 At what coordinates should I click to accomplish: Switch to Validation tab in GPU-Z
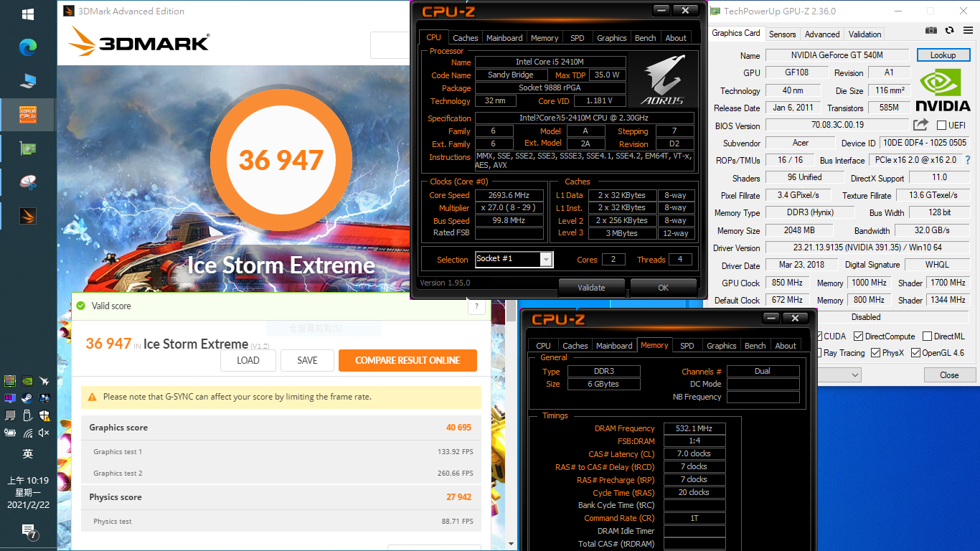864,34
